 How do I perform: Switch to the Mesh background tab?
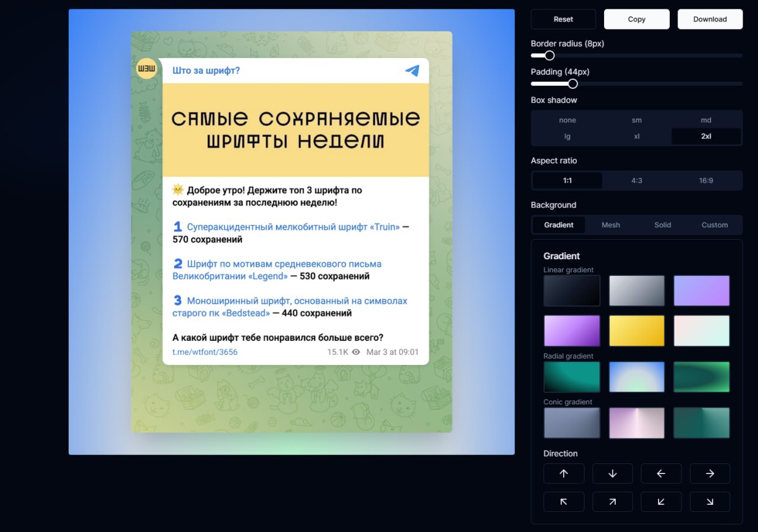tap(611, 225)
